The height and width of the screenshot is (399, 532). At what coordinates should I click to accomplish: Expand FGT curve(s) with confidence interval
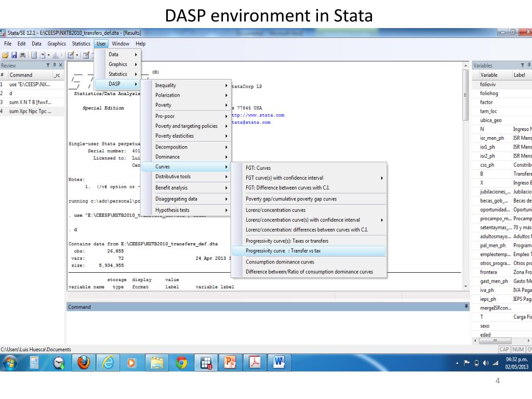pyautogui.click(x=309, y=178)
